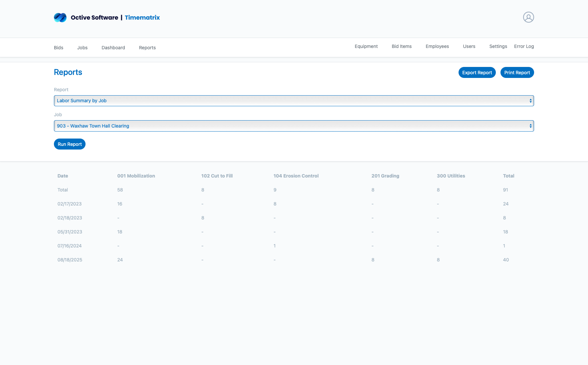View the Error Log
Screen dimensions: 588x365
524,46
